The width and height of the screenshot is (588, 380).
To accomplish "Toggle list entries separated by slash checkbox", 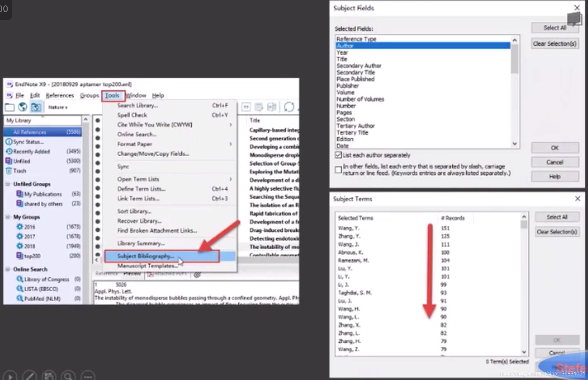I will [x=338, y=170].
